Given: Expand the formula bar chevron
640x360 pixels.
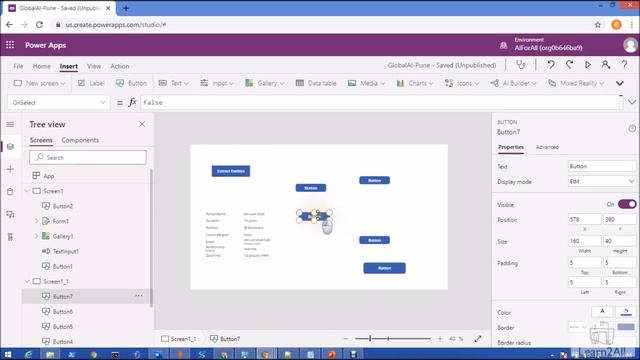Looking at the screenshot, I should pos(632,102).
